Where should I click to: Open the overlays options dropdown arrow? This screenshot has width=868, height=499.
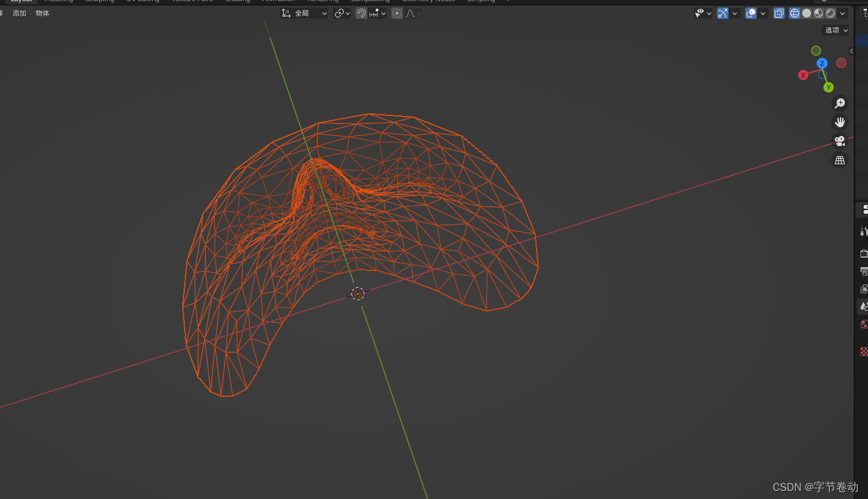[x=763, y=13]
